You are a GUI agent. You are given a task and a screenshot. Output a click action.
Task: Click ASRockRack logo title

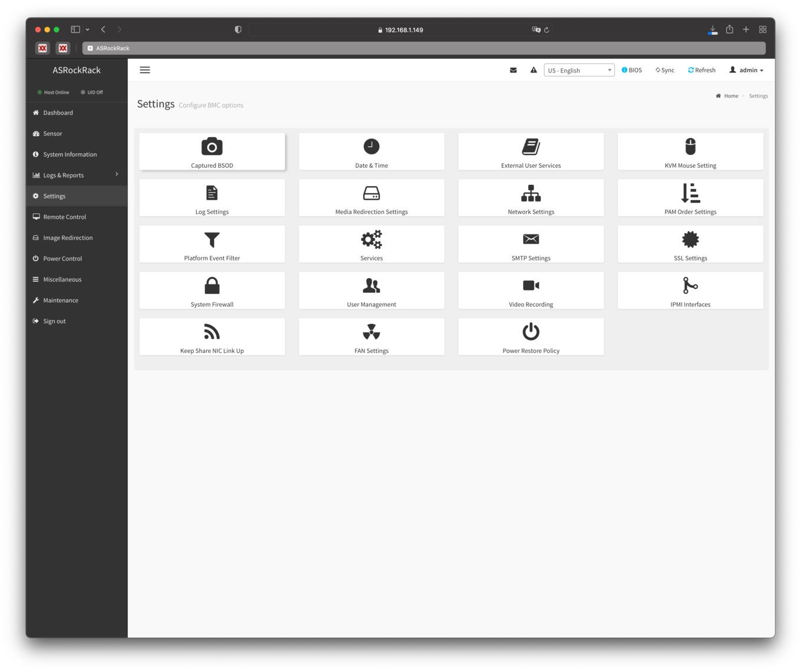tap(77, 70)
